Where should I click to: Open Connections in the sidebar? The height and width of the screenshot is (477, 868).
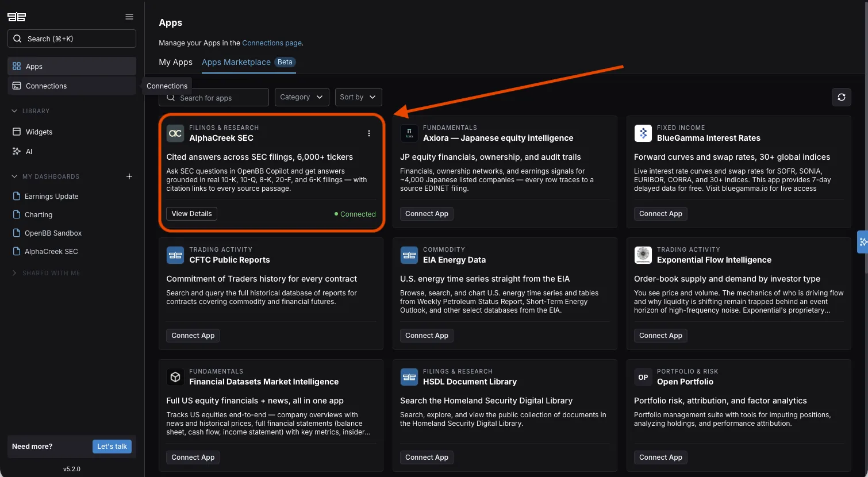point(72,86)
